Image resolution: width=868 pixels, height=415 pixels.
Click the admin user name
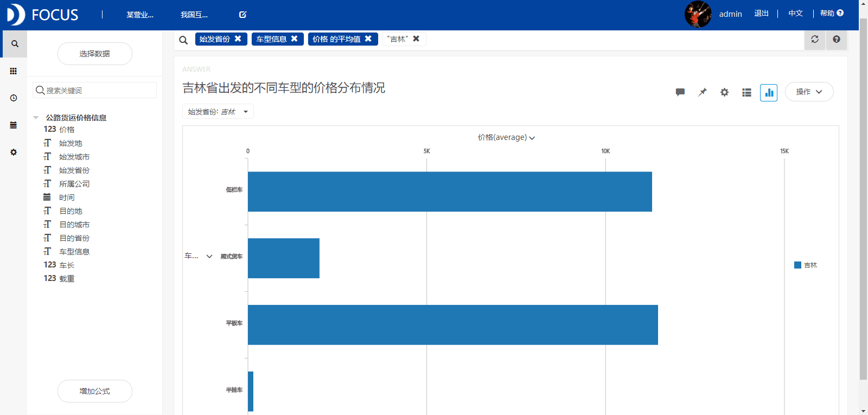pyautogui.click(x=730, y=14)
